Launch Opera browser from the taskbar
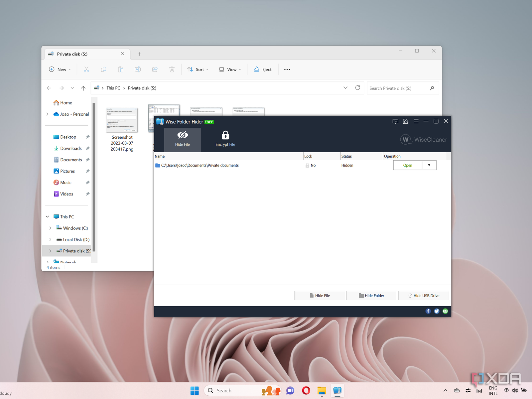 (306, 391)
